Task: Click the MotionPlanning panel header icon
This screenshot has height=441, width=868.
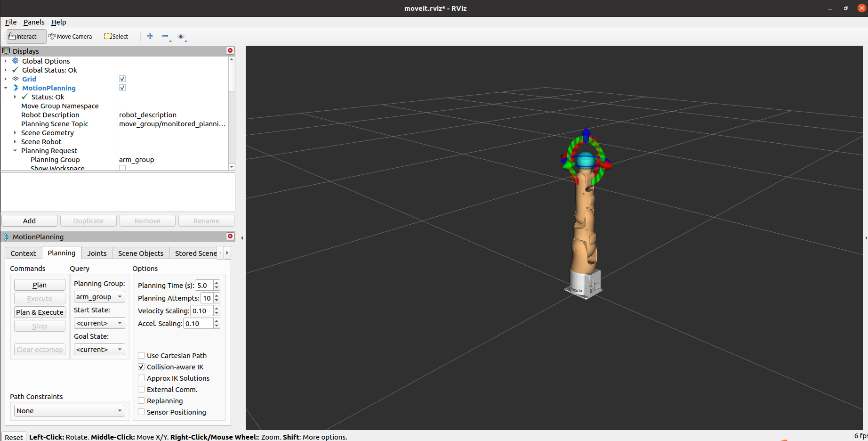Action: (x=6, y=237)
